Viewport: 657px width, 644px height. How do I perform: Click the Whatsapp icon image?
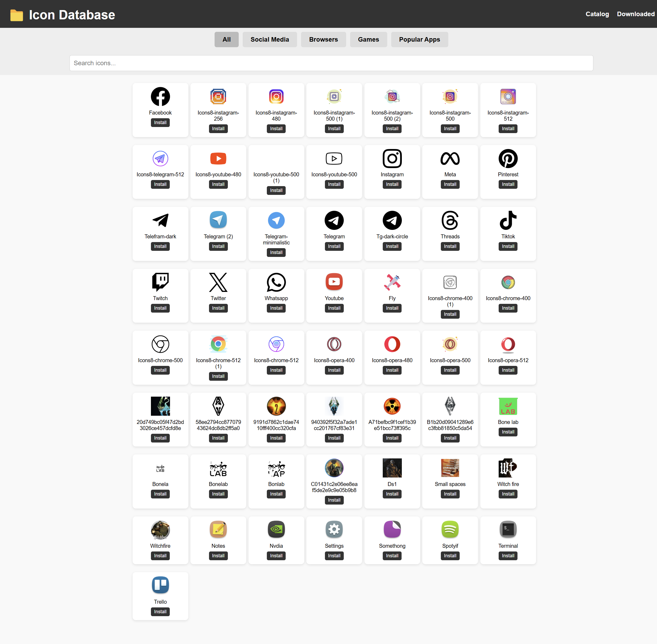pos(276,282)
